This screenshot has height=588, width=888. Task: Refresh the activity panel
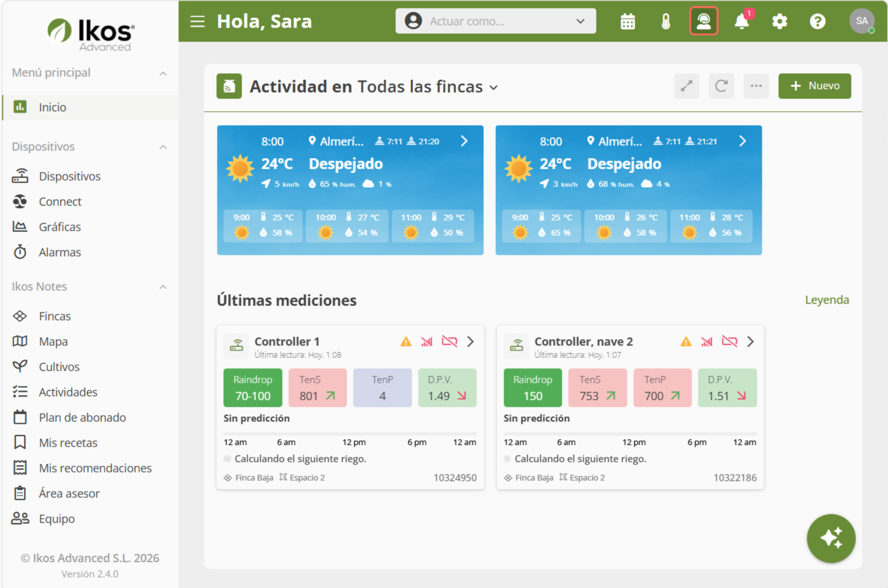point(721,86)
